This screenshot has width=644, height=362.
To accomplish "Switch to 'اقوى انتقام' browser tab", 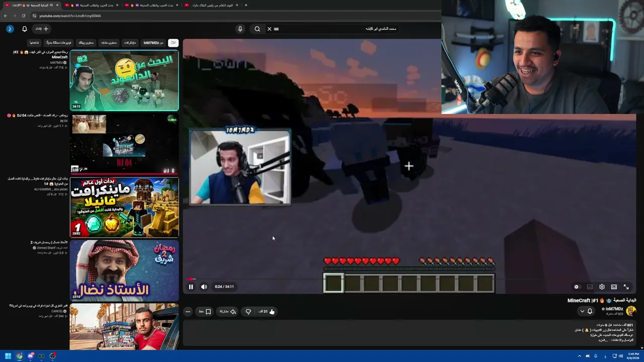I will pyautogui.click(x=212, y=5).
